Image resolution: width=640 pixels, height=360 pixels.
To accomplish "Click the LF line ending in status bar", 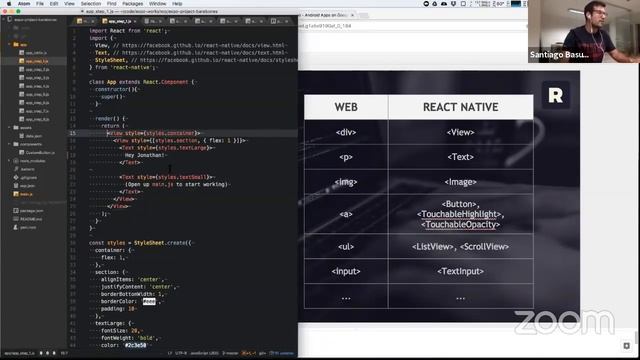I will (x=170, y=353).
